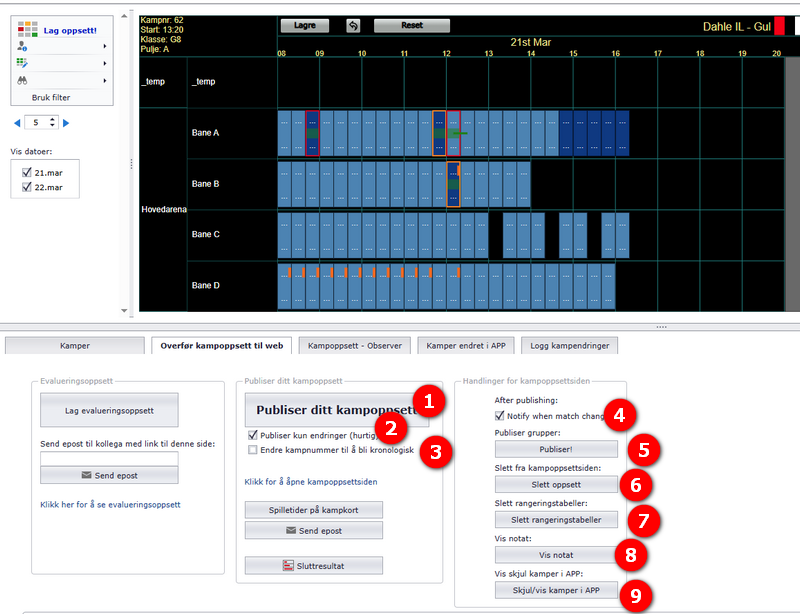Click the colleague email input field
Screen dimensions: 800x614
109,459
